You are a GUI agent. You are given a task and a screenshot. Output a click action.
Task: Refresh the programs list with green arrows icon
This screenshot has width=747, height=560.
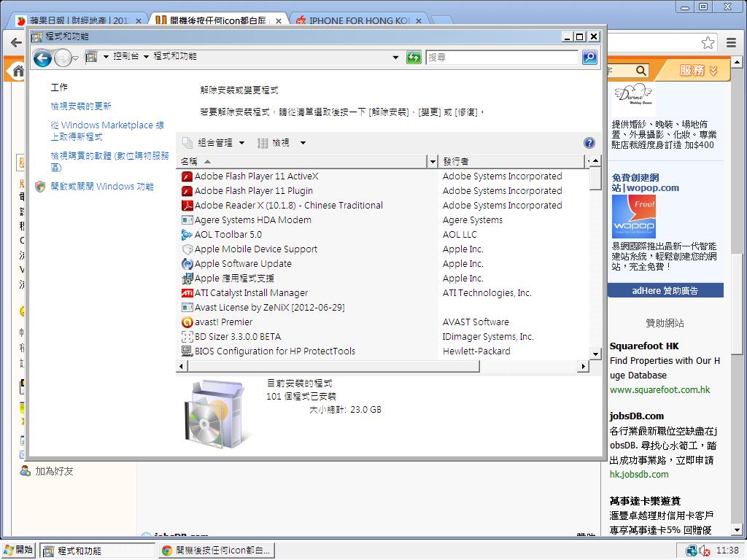(414, 58)
